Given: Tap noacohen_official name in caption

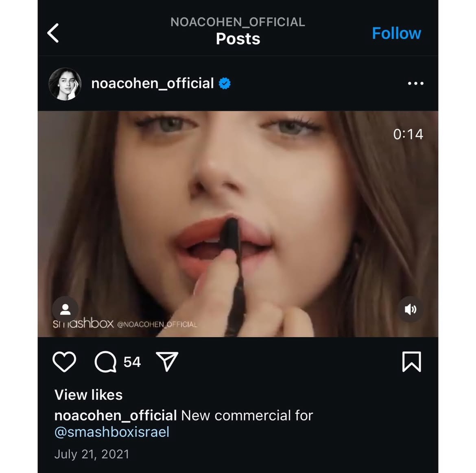Looking at the screenshot, I should (116, 415).
